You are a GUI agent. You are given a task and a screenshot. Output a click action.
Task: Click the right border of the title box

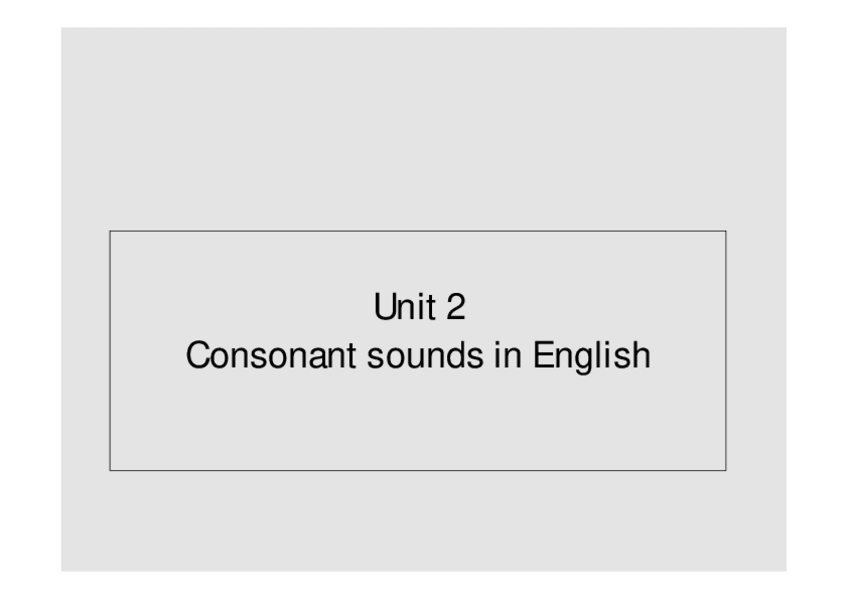pos(726,350)
